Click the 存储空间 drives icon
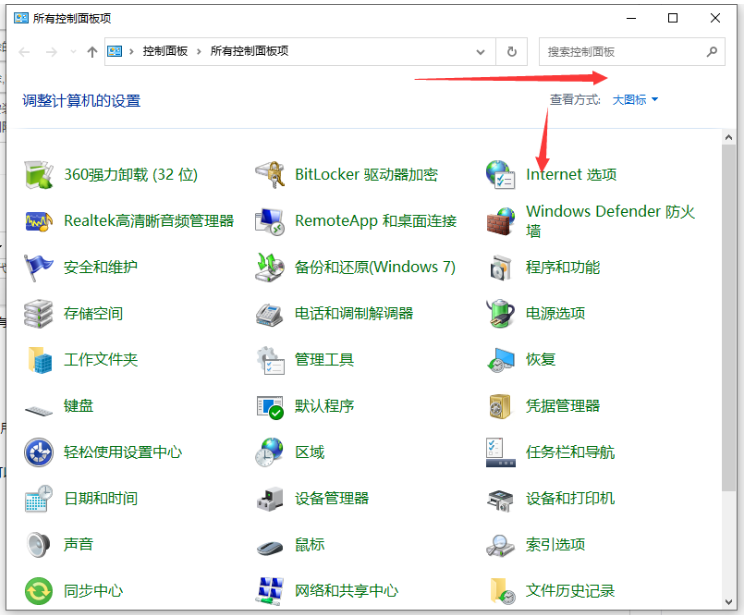The image size is (744, 615). pyautogui.click(x=38, y=314)
